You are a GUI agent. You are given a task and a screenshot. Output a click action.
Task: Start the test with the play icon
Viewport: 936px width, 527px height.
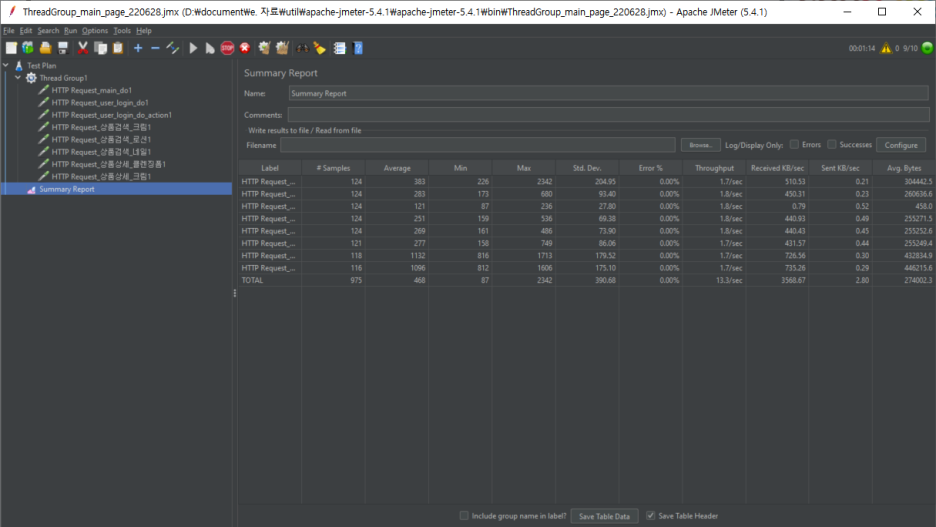coord(193,48)
